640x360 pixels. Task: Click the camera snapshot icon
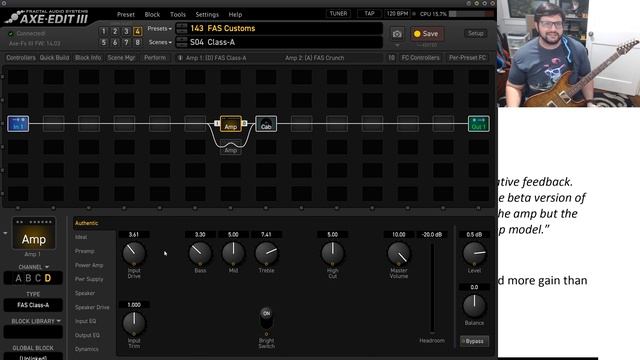(x=397, y=34)
